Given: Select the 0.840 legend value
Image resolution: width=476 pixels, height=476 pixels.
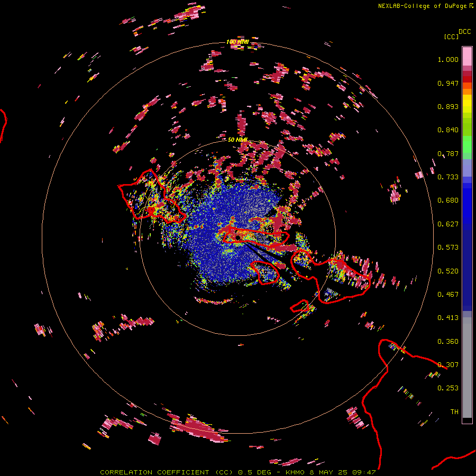Looking at the screenshot, I should (x=448, y=130).
